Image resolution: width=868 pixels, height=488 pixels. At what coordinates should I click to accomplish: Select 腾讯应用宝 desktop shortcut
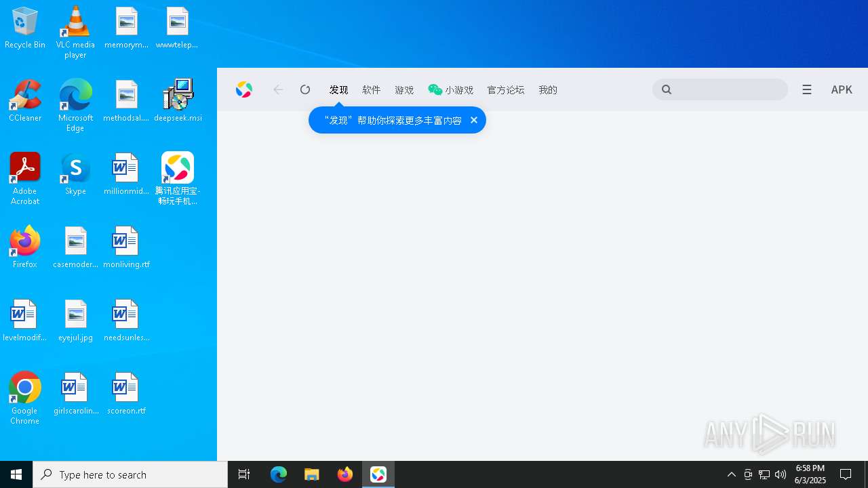click(178, 178)
